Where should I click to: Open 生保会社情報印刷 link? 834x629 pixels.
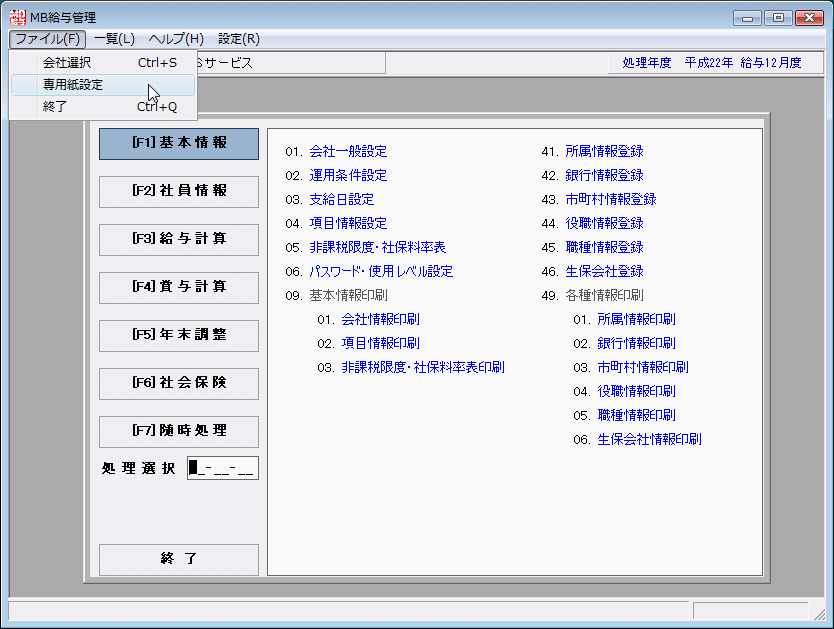(649, 439)
